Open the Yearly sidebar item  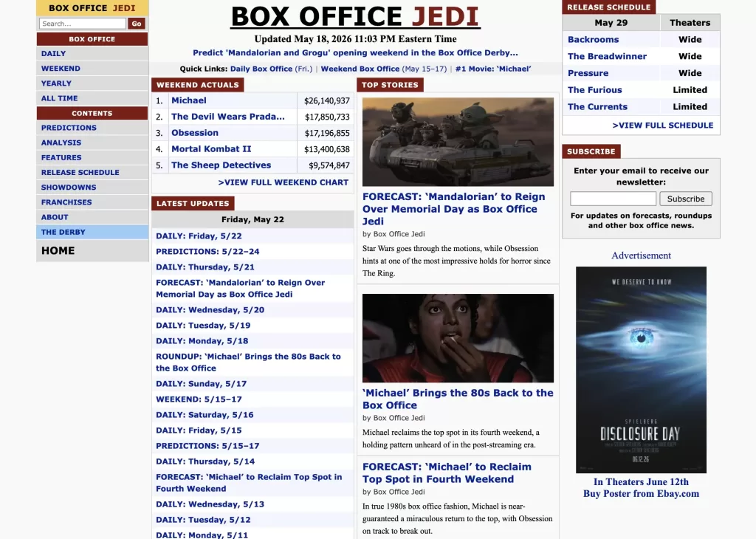pos(92,83)
